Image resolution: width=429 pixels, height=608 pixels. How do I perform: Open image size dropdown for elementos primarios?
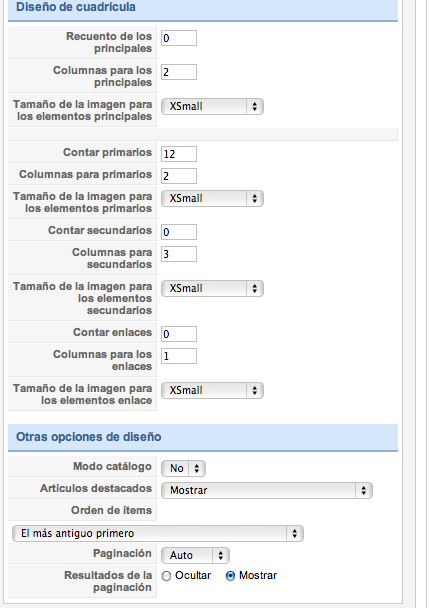point(212,199)
